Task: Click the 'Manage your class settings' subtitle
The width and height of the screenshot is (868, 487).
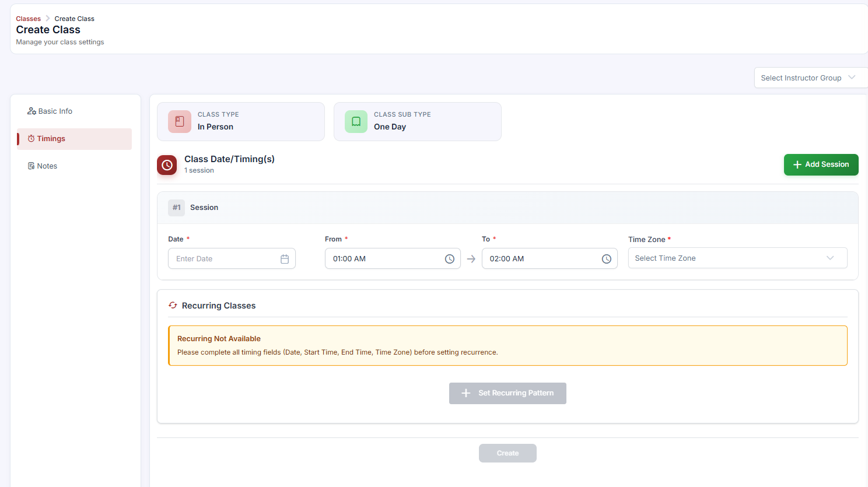Action: pyautogui.click(x=60, y=42)
